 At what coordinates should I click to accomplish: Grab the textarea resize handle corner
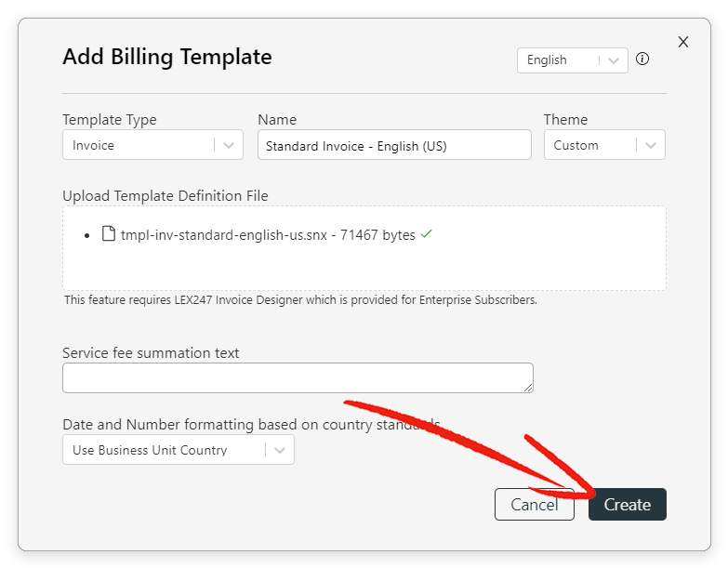528,388
